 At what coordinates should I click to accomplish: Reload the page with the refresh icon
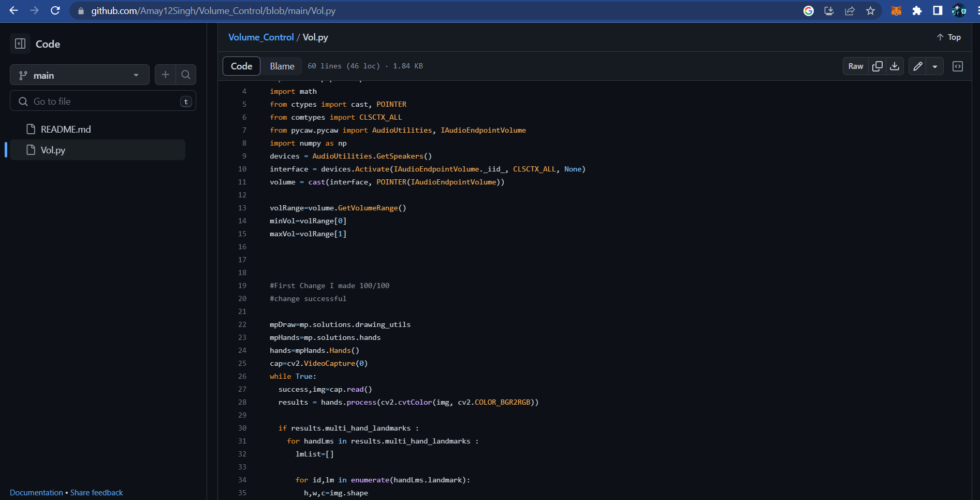click(55, 10)
